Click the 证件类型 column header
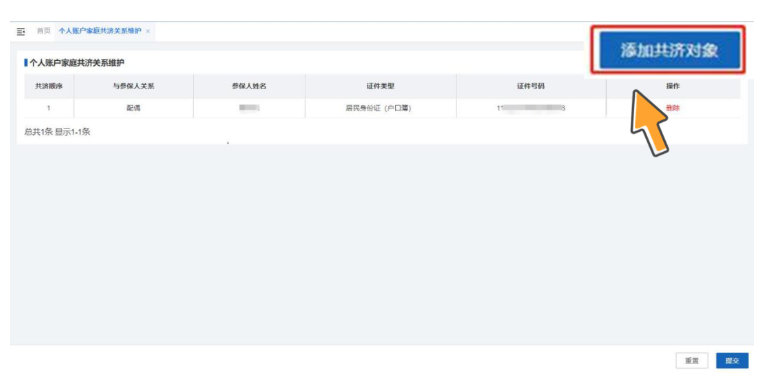759x380 pixels. point(380,86)
